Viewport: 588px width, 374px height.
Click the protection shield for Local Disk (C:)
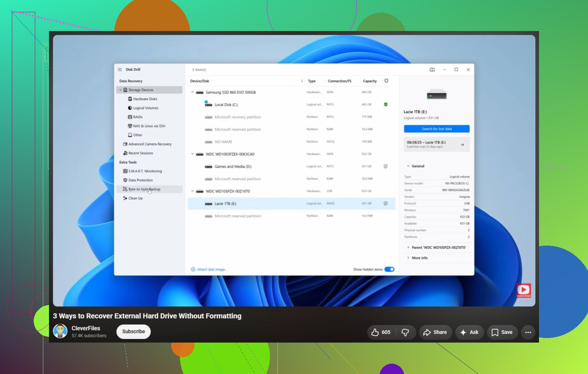point(385,105)
